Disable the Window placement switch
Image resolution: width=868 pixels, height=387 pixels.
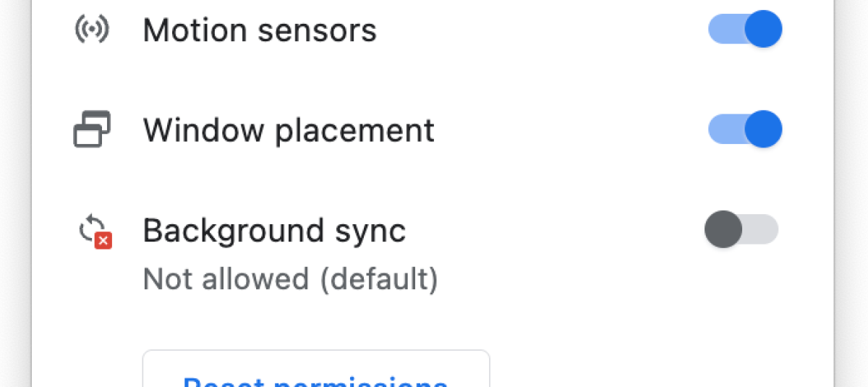pyautogui.click(x=745, y=129)
